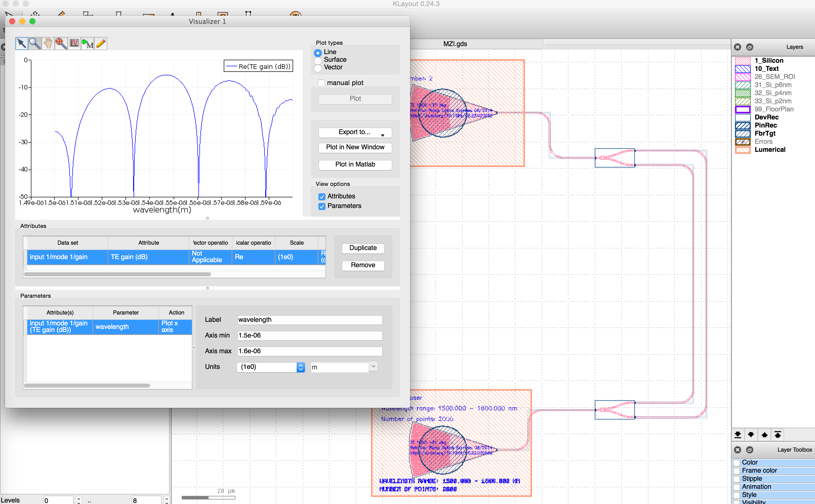
Task: Select the hand pan tool
Action: (x=48, y=43)
